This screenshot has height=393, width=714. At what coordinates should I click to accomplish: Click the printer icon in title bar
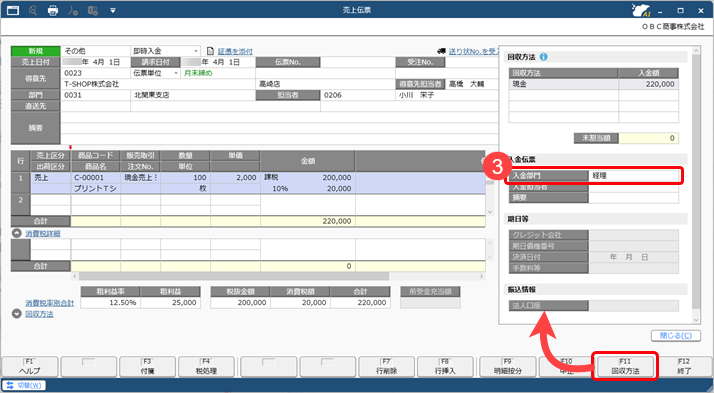53,10
